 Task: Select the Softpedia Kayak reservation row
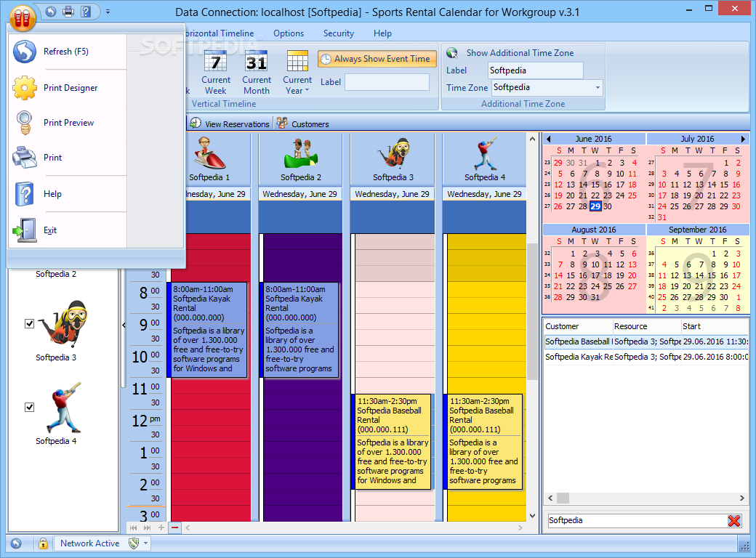click(646, 357)
